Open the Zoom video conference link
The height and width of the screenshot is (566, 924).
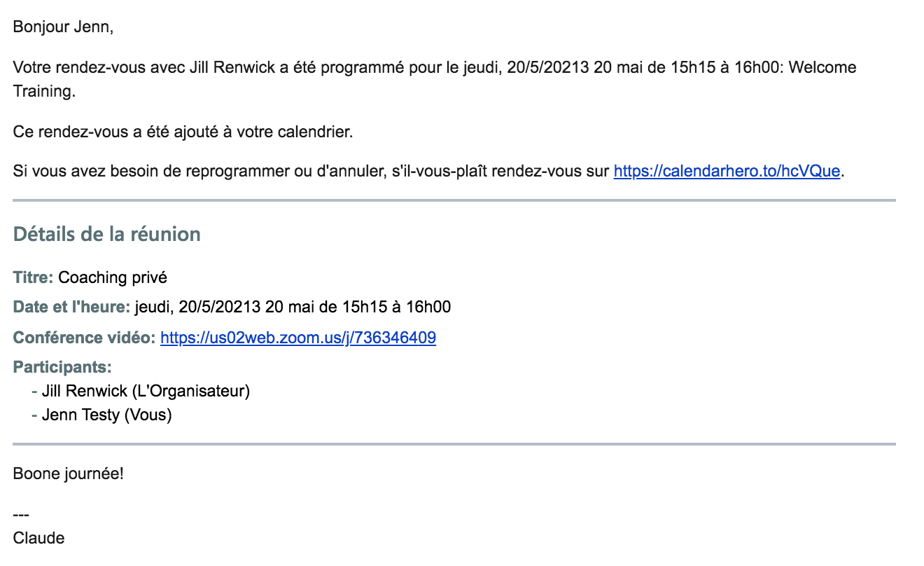pos(298,338)
